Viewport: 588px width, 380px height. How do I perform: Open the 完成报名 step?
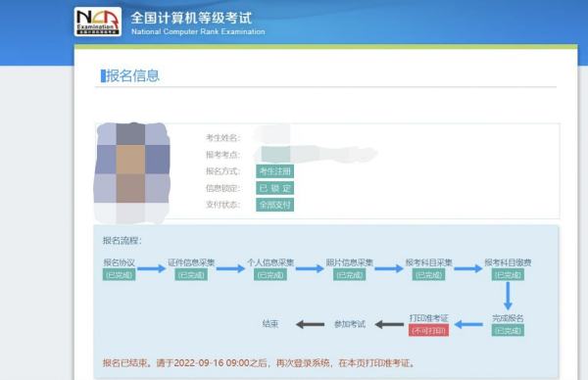pos(508,318)
